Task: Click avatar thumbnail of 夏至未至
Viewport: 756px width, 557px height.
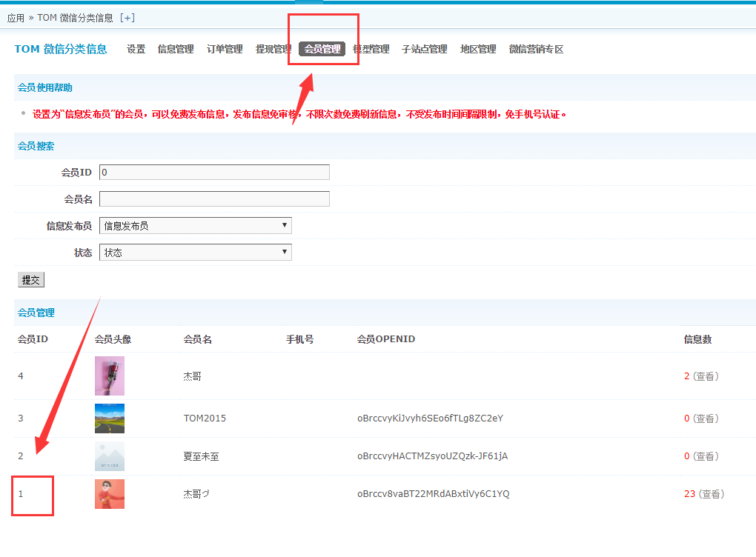Action: click(x=109, y=456)
